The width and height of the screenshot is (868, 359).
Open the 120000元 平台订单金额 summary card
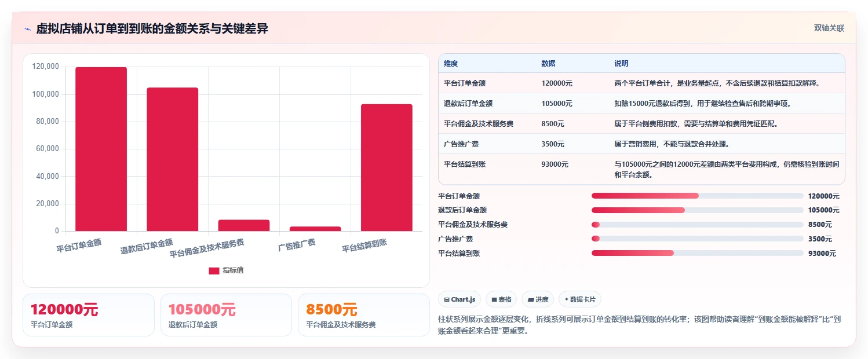point(89,315)
